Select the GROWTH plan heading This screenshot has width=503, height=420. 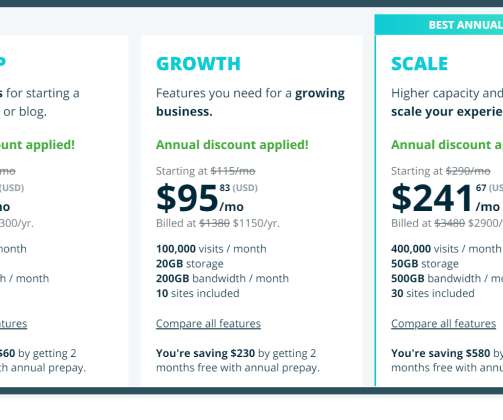(x=198, y=64)
